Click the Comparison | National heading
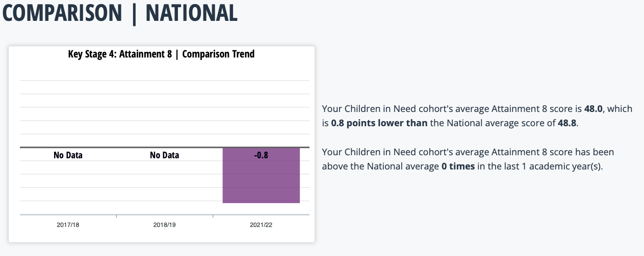This screenshot has width=644, height=256. [120, 12]
